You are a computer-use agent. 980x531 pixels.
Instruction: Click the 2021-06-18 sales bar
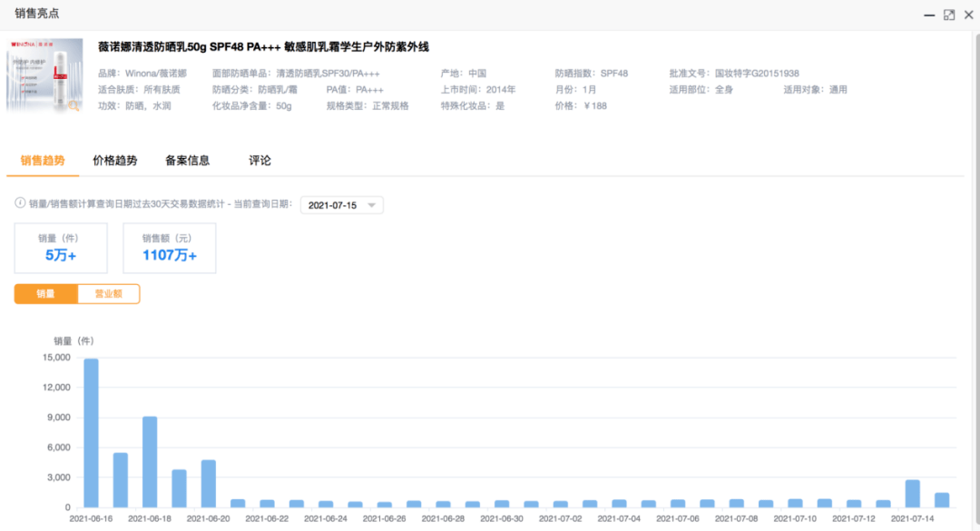coord(150,462)
